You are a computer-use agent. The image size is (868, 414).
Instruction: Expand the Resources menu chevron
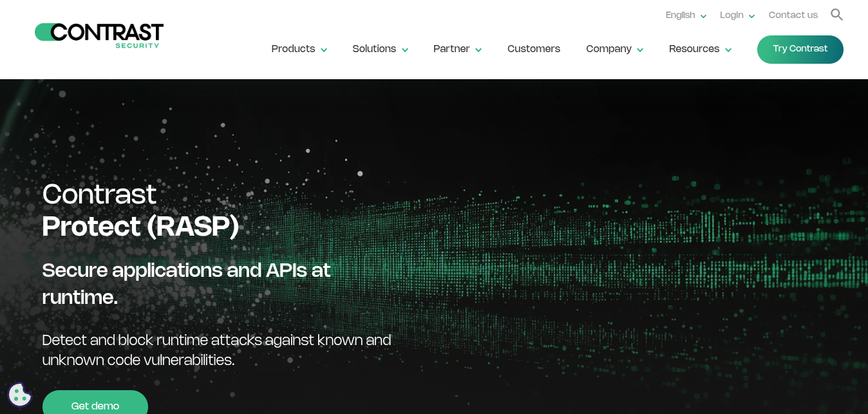click(728, 50)
